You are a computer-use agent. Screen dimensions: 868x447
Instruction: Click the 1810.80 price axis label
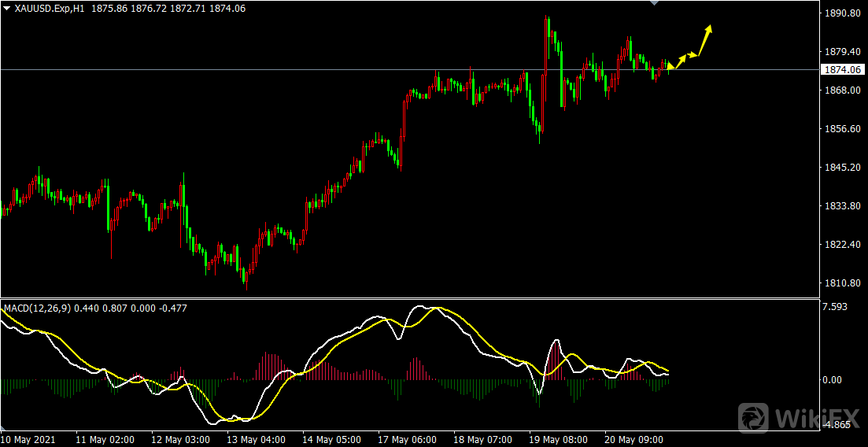tap(840, 283)
